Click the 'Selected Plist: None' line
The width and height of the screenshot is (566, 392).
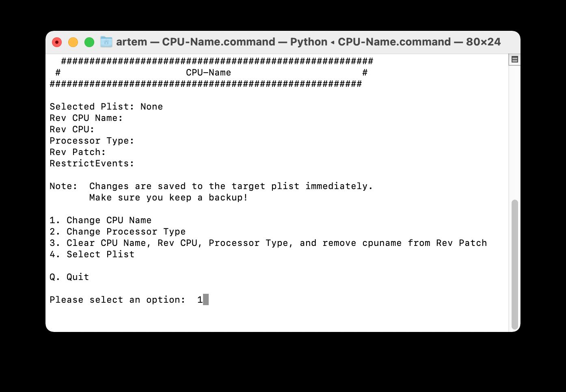[106, 107]
